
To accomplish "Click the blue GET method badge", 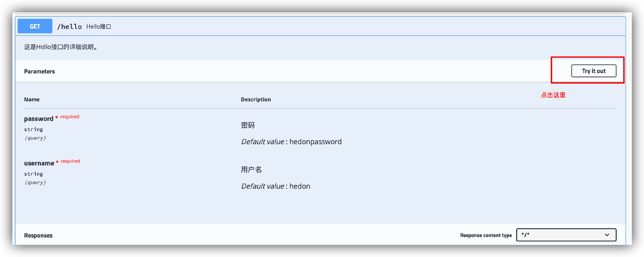I will [x=35, y=26].
